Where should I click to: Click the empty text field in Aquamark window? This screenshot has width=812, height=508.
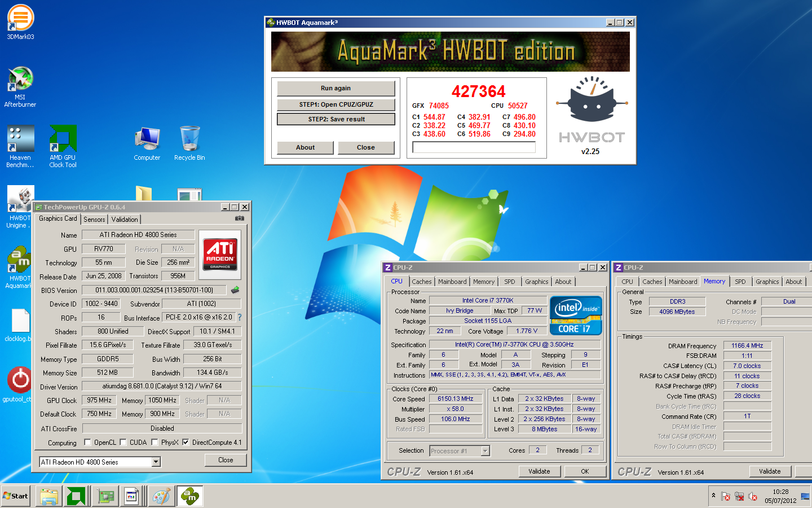tap(474, 147)
